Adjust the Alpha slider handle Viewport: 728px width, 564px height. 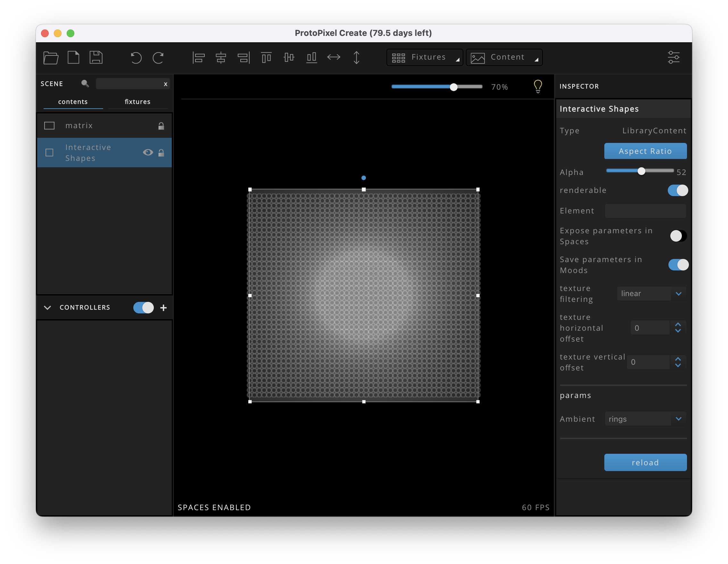click(641, 171)
